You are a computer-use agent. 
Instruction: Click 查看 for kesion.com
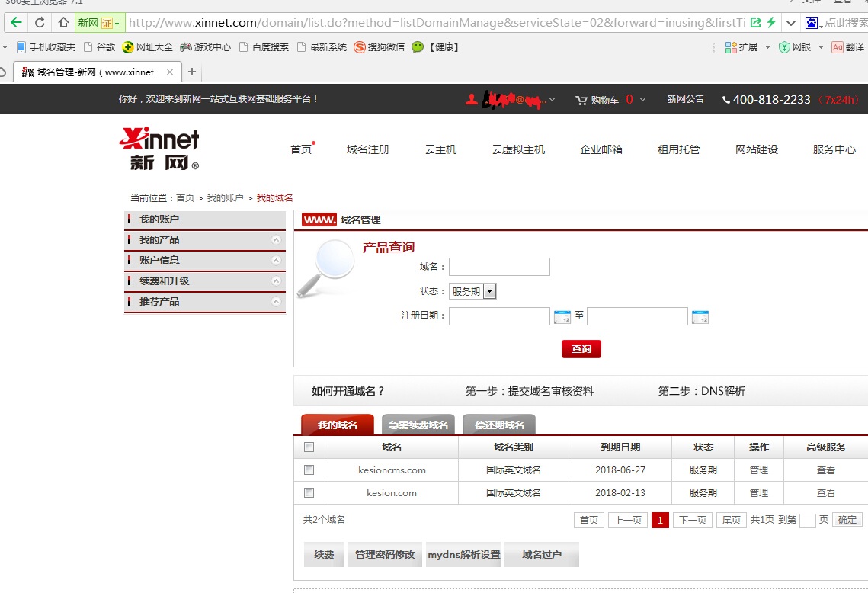pyautogui.click(x=826, y=493)
